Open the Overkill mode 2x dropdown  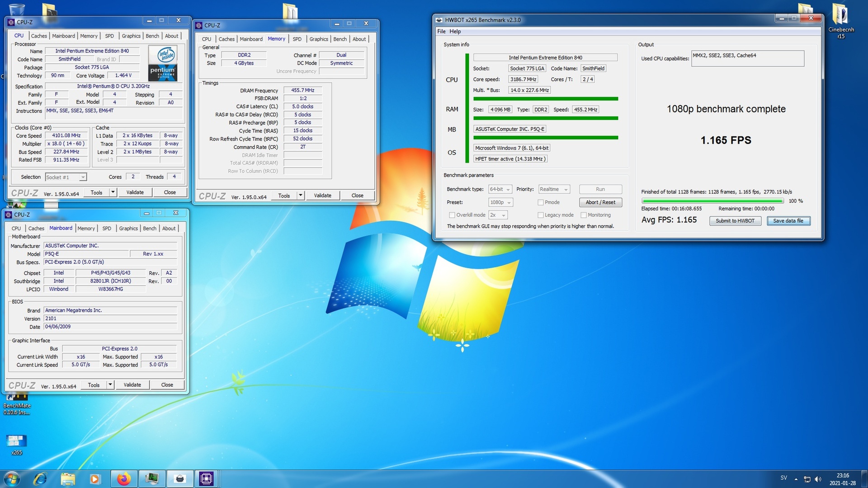(x=498, y=215)
